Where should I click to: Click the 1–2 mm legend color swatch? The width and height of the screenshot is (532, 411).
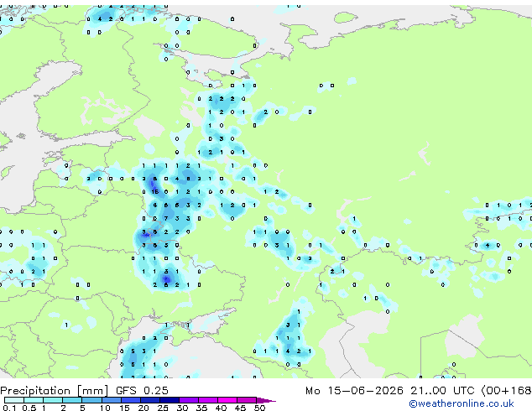coord(53,400)
